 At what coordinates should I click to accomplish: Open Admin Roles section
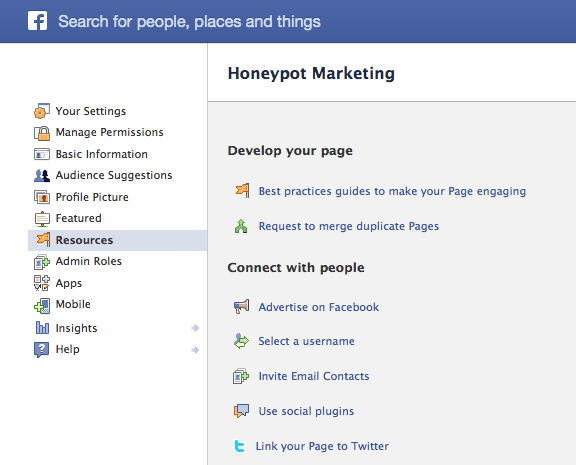(x=89, y=261)
